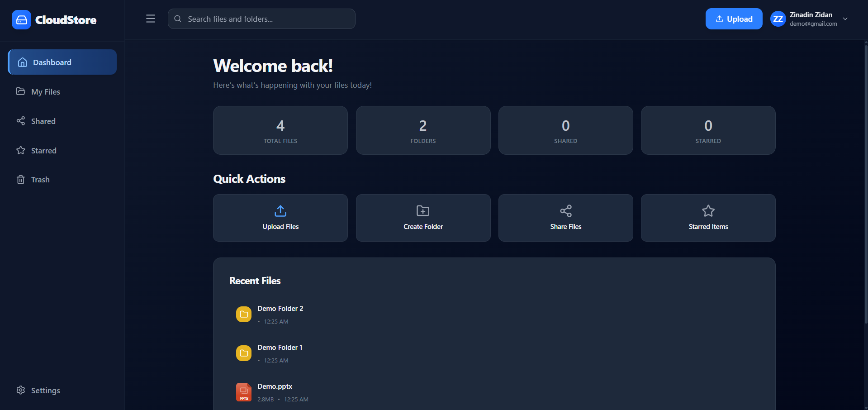The image size is (868, 410).
Task: Open the Trash page
Action: click(40, 180)
